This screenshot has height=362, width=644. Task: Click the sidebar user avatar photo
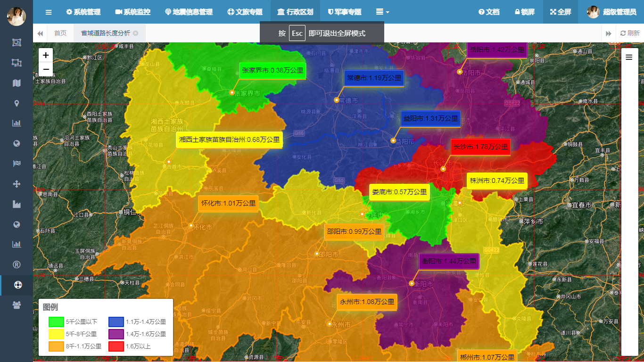(x=16, y=16)
